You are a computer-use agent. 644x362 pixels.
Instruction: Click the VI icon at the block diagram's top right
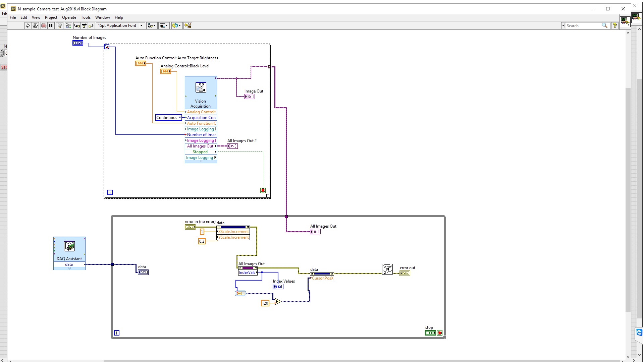(625, 22)
